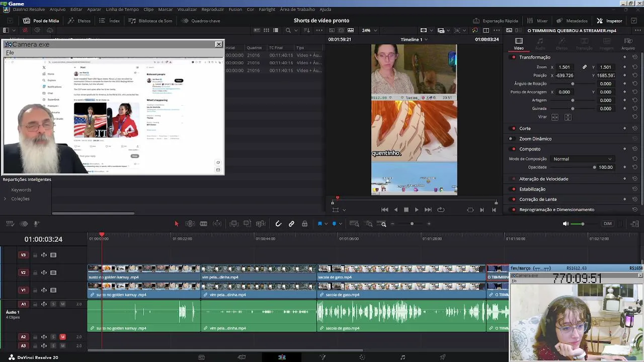Screen dimensions: 644x362
Task: Open the Arquivo menu
Action: pyautogui.click(x=57, y=10)
